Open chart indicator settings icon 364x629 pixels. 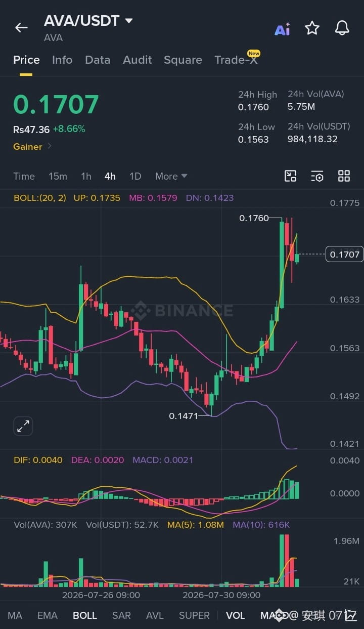tap(317, 176)
